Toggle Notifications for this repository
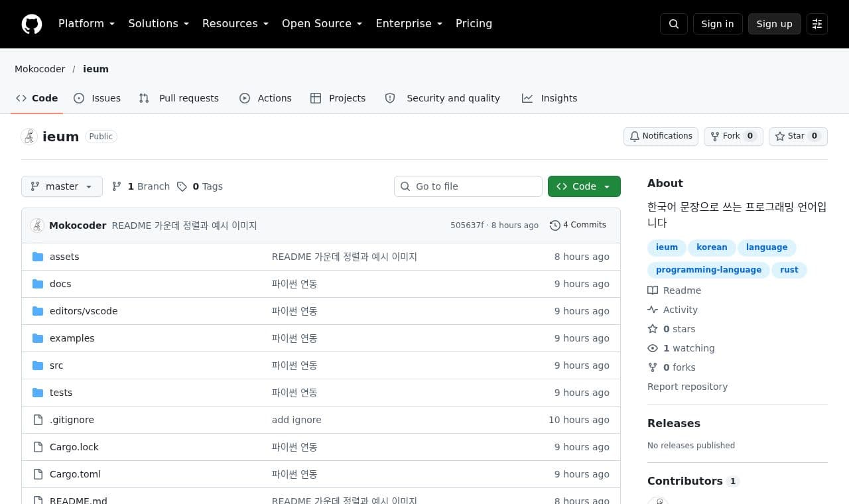The height and width of the screenshot is (504, 849). point(661,136)
